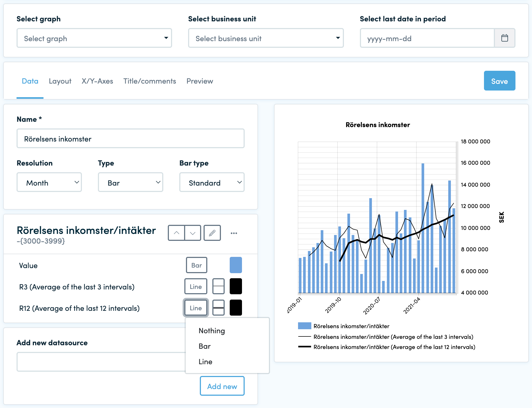The image size is (532, 408).
Task: Switch to the X/Y-Axes tab
Action: click(x=97, y=81)
